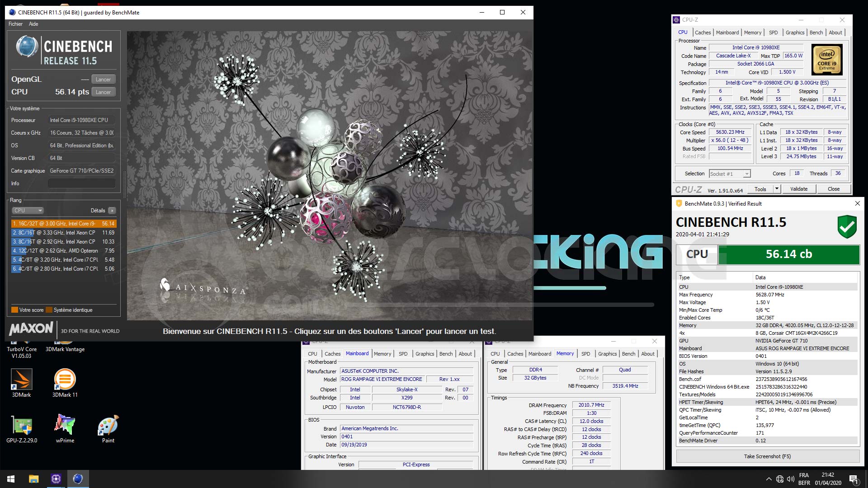
Task: Open Bench tab in top CPU-Z
Action: click(x=816, y=33)
